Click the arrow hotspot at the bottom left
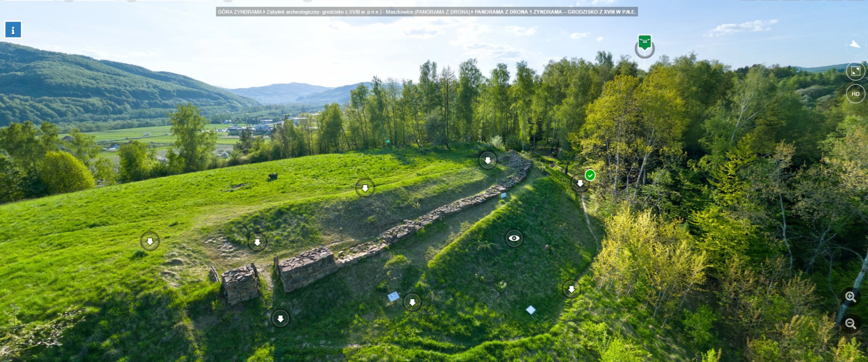Screen dimensions: 868x362 point(280,319)
